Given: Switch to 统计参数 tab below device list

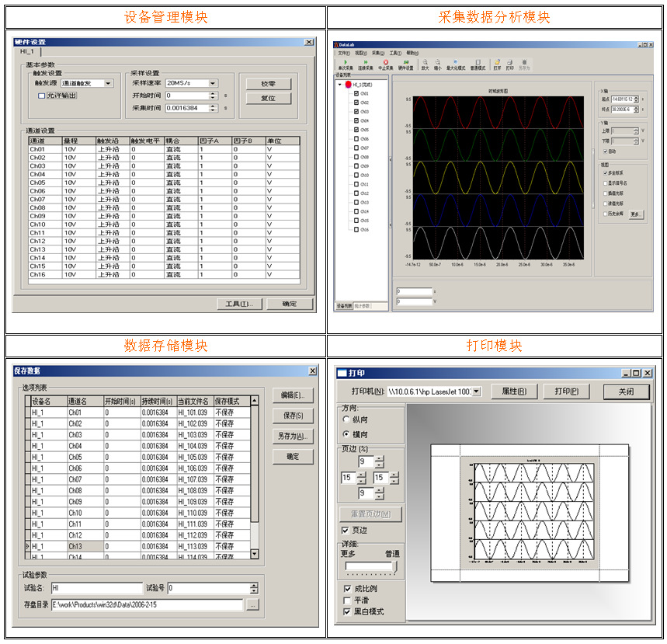Looking at the screenshot, I should click(x=362, y=305).
